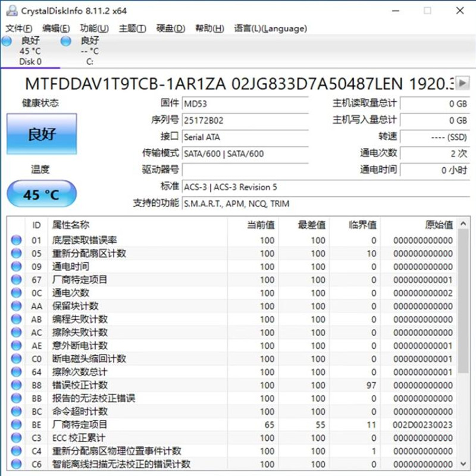This screenshot has width=476, height=476.
Task: Click status orb for attribute C3 ECC校正累计
Action: click(17, 438)
